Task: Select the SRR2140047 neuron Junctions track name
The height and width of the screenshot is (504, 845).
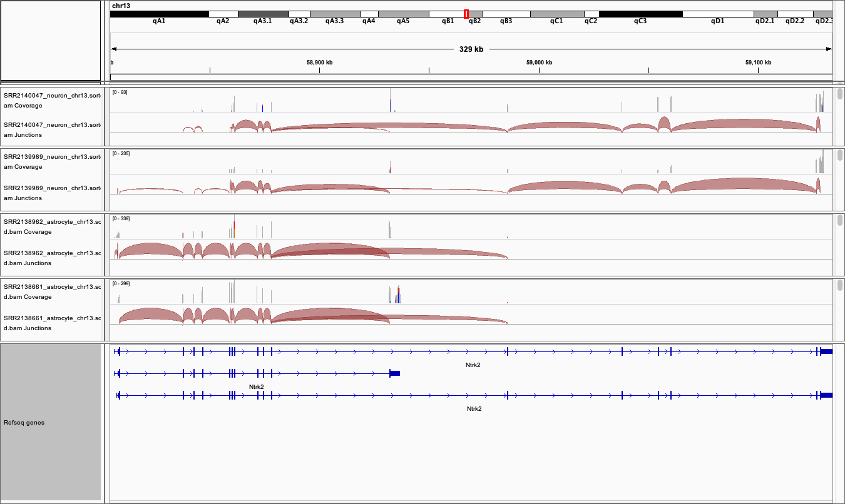Action: (x=51, y=129)
